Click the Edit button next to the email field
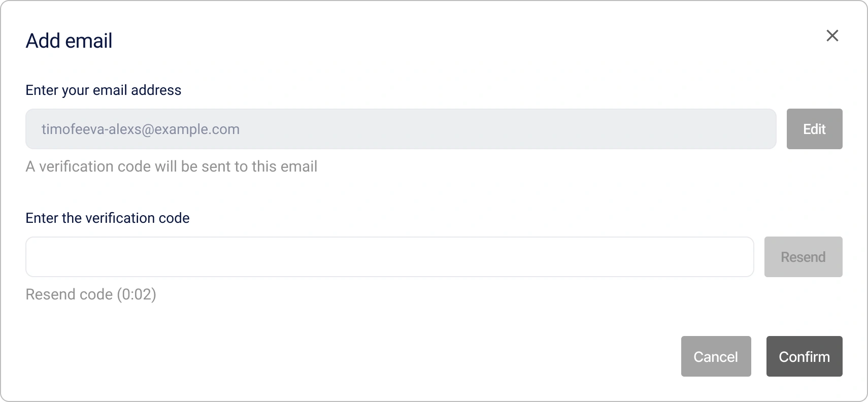The width and height of the screenshot is (868, 402). 814,129
